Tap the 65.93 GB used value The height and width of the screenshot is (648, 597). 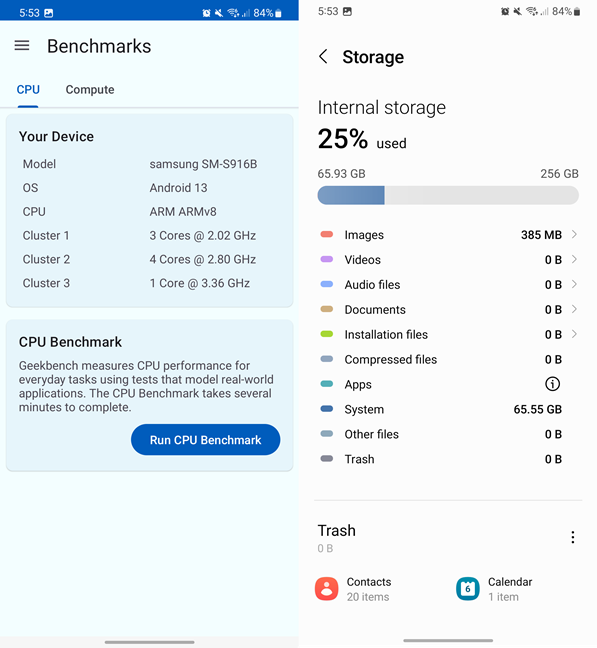coord(341,174)
